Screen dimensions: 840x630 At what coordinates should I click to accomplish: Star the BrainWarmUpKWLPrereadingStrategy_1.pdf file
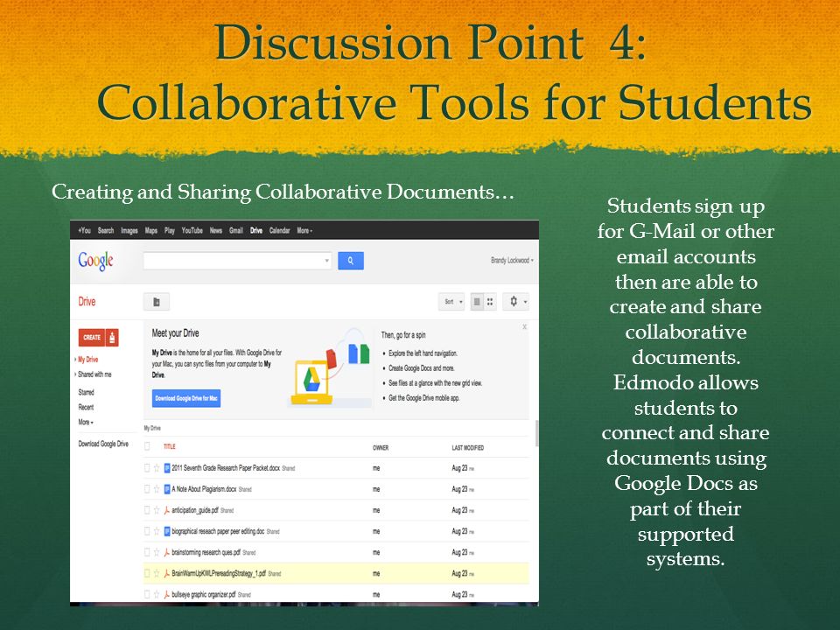157,574
